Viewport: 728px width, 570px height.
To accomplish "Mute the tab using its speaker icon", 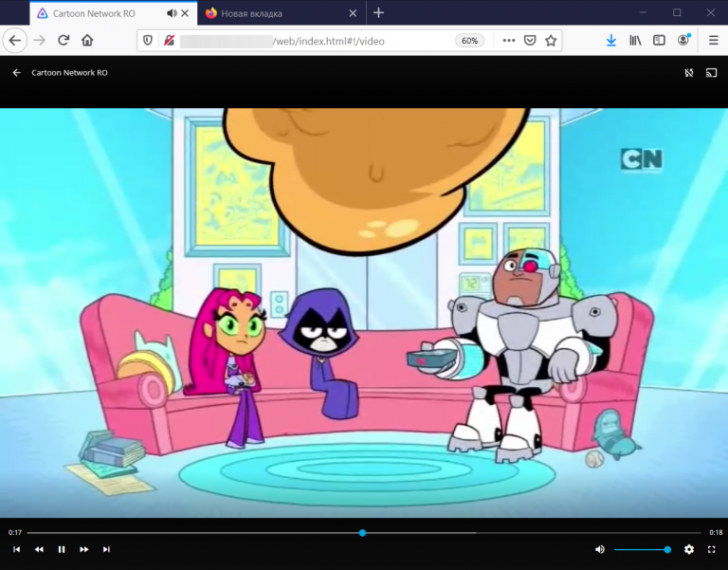I will click(171, 13).
